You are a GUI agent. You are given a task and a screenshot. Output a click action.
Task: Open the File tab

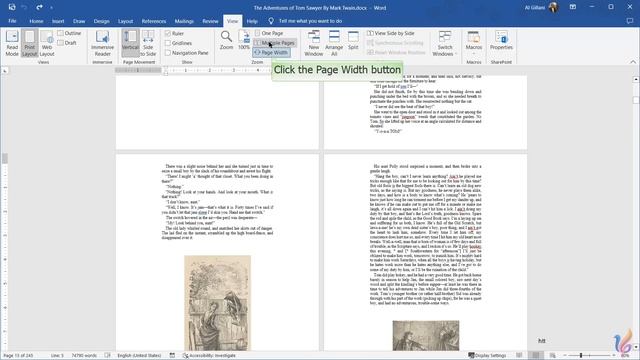pyautogui.click(x=12, y=21)
